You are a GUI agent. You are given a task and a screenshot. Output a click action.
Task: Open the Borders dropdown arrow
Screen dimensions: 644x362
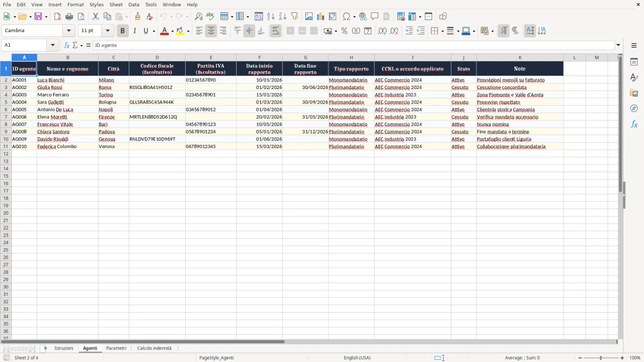pyautogui.click(x=442, y=31)
